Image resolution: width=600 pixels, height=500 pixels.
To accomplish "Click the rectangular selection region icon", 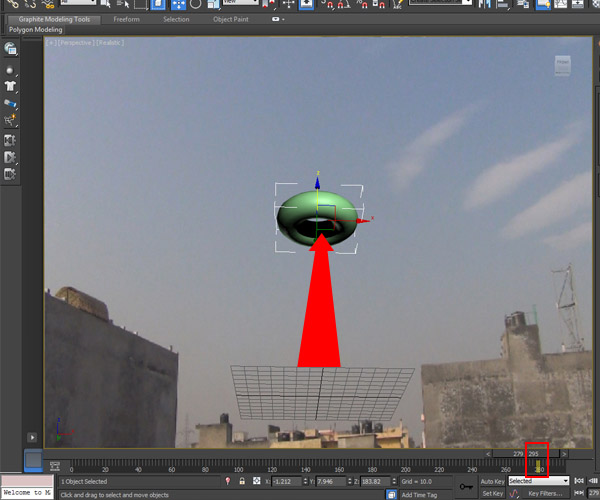I will coord(140,4).
